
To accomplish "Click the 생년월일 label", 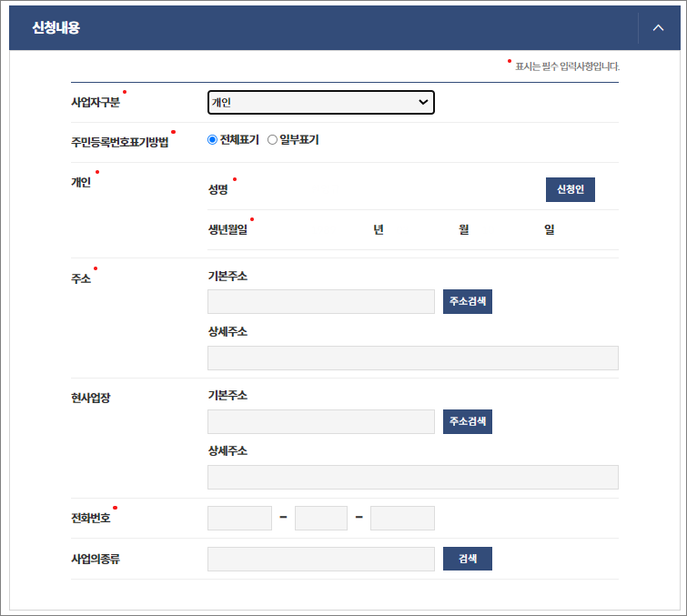I will click(227, 229).
